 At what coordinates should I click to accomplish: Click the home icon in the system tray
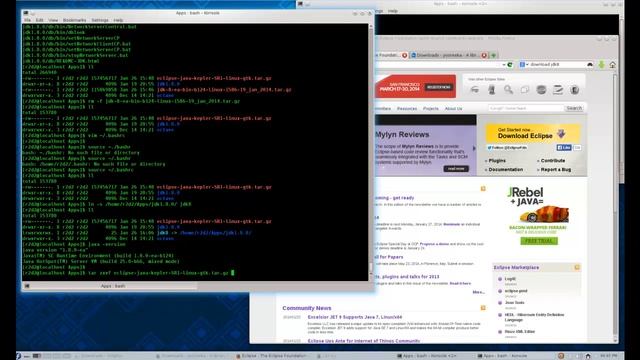click(x=588, y=356)
